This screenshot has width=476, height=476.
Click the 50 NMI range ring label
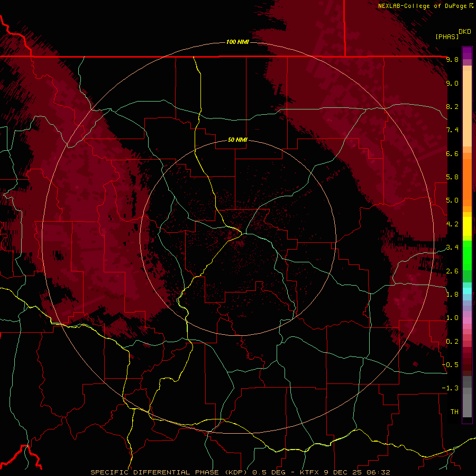pyautogui.click(x=237, y=140)
